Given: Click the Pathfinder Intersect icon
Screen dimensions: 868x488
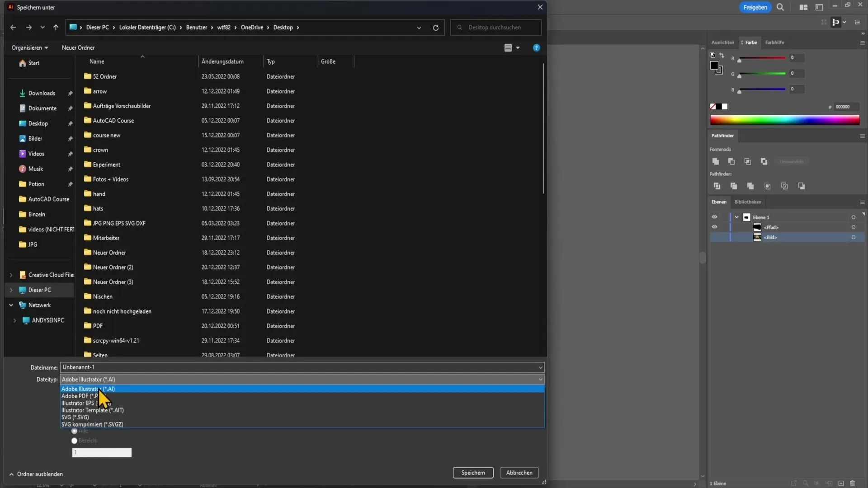Looking at the screenshot, I should click(x=748, y=161).
